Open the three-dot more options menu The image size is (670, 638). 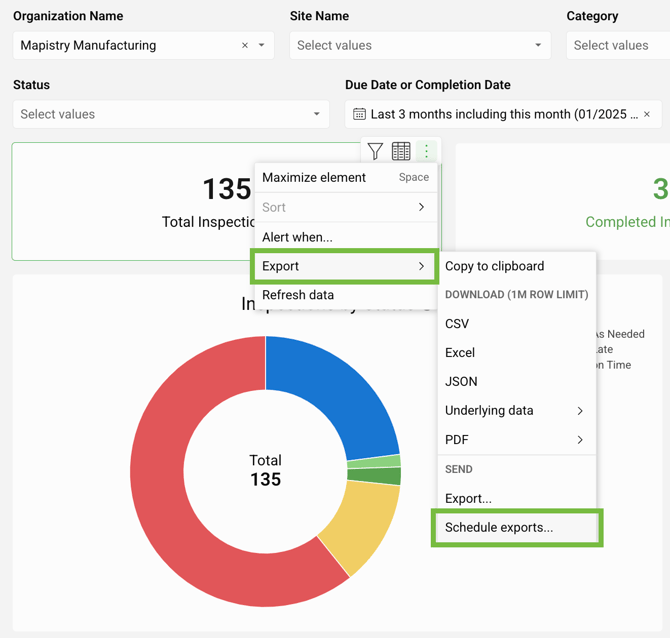(x=426, y=151)
